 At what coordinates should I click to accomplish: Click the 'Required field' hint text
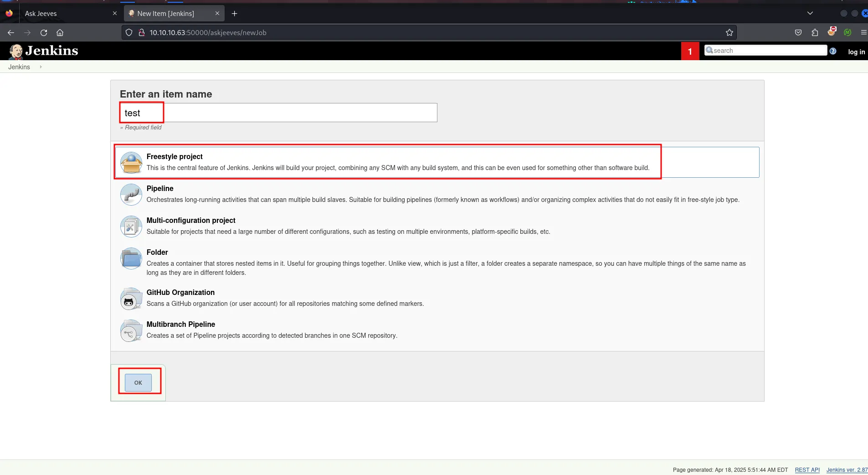[x=141, y=128]
